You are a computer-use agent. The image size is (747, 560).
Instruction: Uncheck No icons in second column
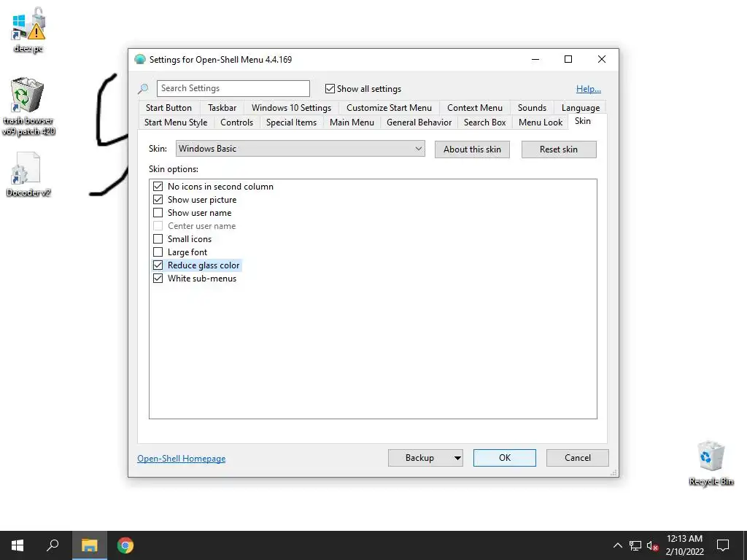tap(158, 186)
